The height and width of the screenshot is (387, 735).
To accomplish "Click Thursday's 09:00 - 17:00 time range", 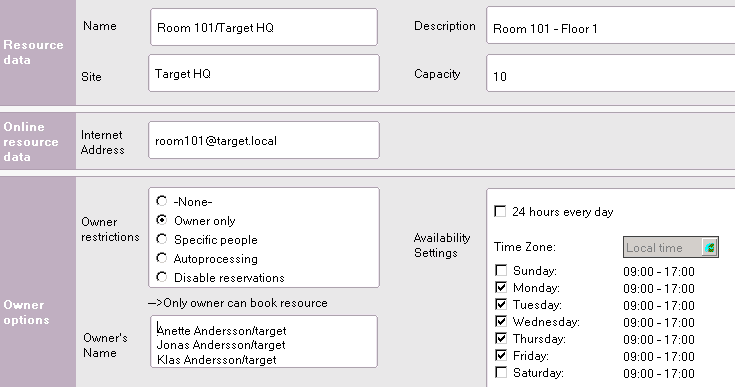I will click(659, 340).
